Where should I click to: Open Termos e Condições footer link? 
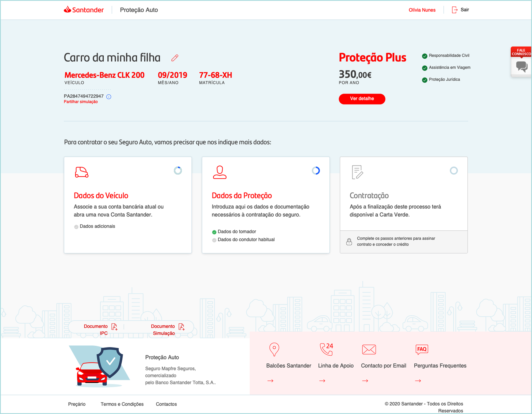122,404
